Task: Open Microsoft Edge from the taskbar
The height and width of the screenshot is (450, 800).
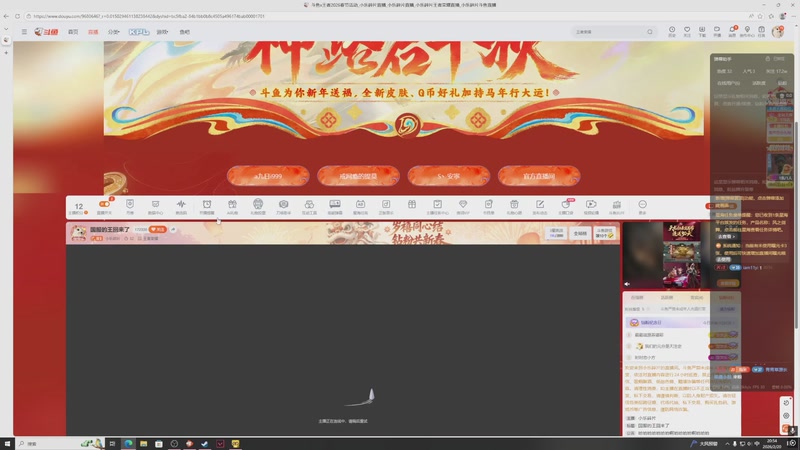Action: 128,444
